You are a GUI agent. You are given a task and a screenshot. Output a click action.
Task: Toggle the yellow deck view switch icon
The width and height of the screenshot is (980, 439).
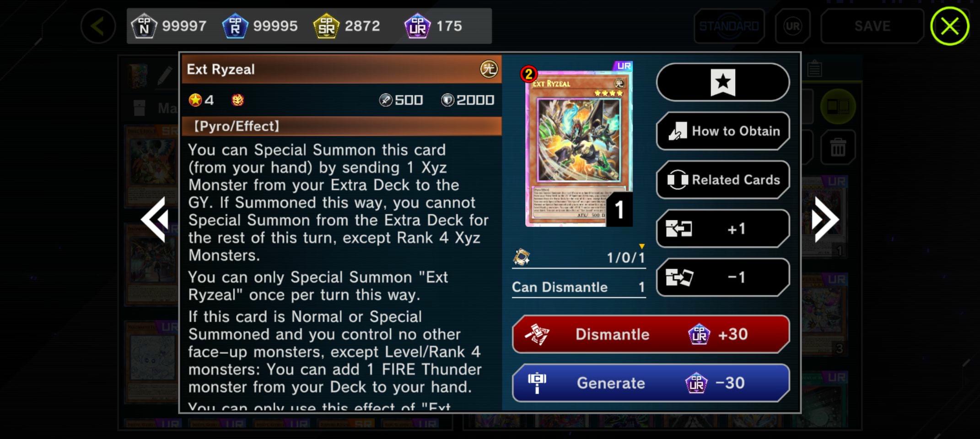pos(838,107)
